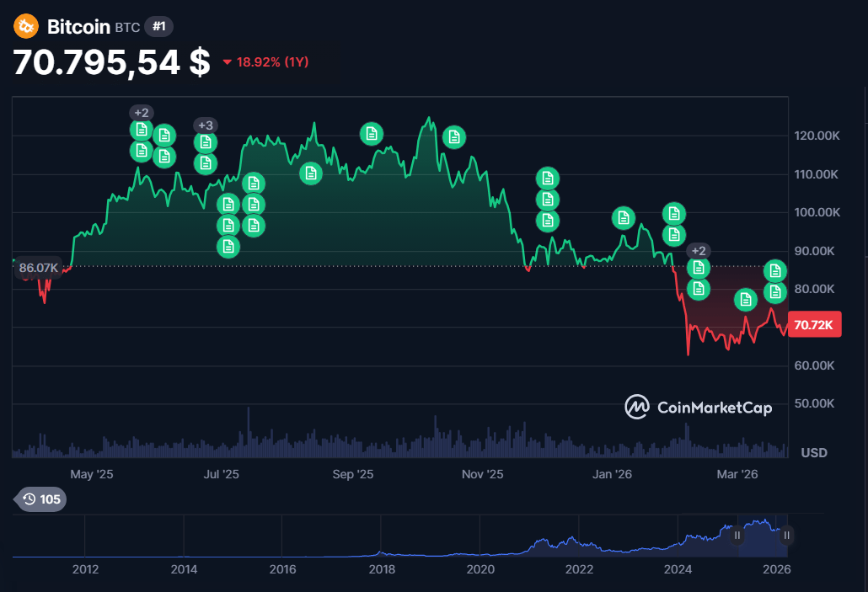Open the lowest marker in the Jul '25 left stack

[228, 247]
